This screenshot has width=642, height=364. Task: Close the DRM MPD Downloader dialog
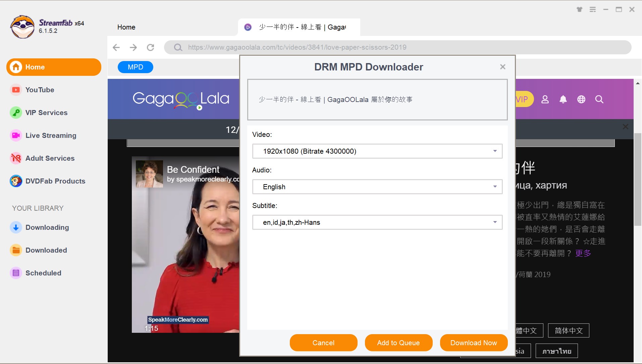502,67
